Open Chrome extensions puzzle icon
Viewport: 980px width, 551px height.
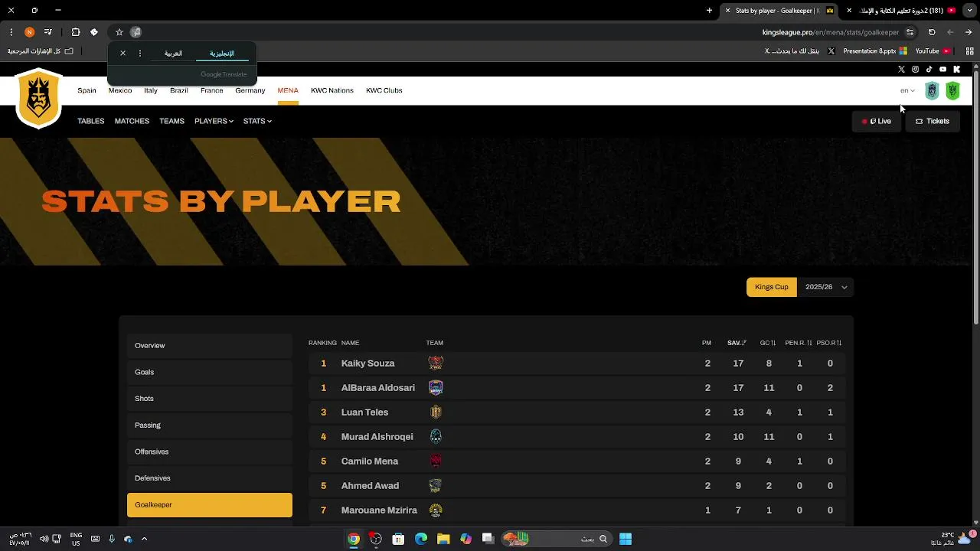pos(76,32)
